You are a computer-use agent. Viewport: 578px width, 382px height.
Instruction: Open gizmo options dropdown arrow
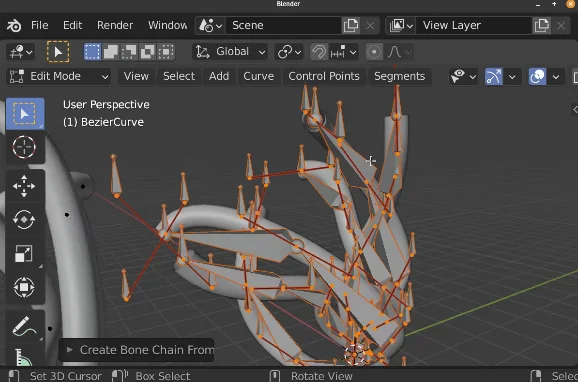[512, 77]
